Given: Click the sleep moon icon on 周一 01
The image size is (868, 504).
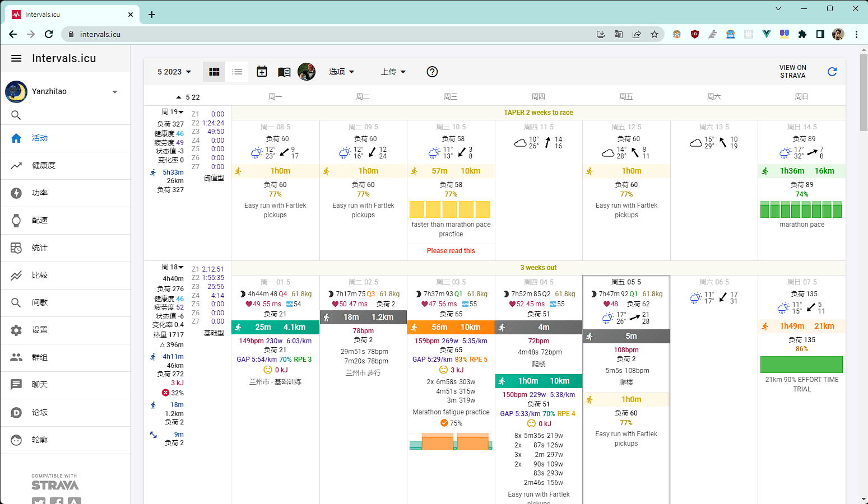Looking at the screenshot, I should point(243,293).
